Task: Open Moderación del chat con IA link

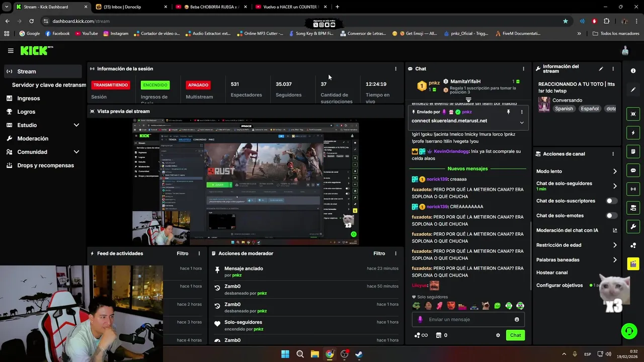Action: (x=577, y=231)
